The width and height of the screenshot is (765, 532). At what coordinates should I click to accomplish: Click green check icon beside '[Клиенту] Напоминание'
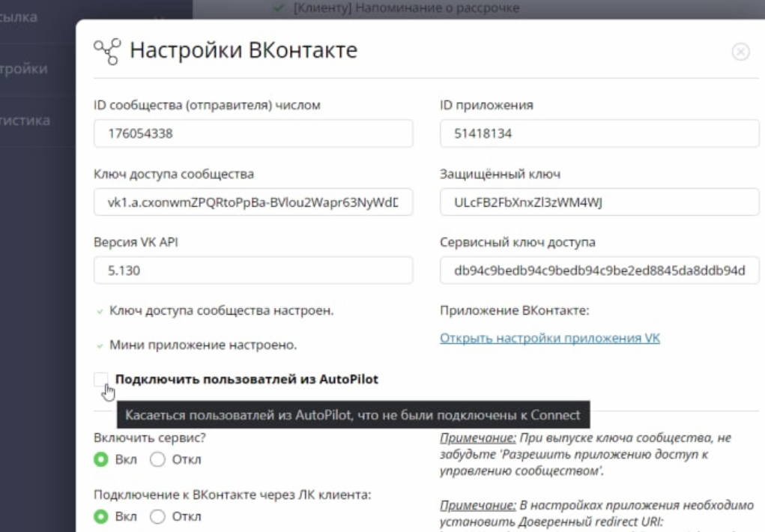[279, 7]
